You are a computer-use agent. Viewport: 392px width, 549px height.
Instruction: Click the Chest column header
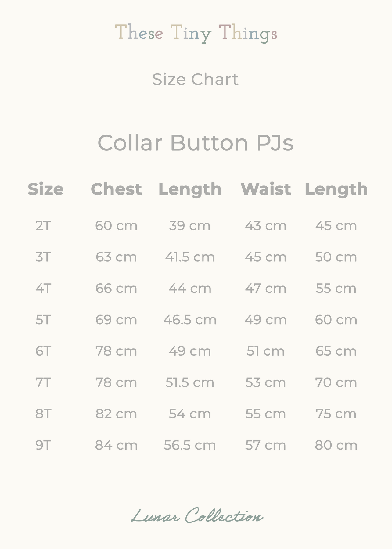(116, 189)
